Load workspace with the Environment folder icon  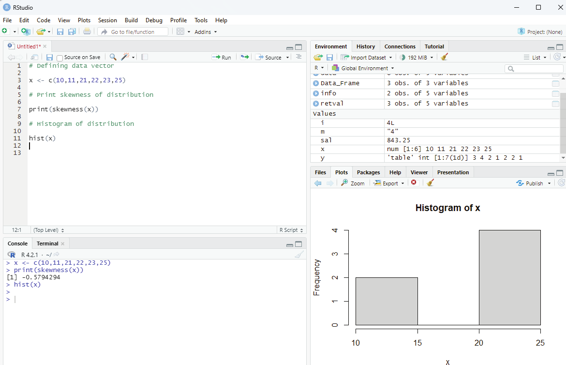(318, 57)
